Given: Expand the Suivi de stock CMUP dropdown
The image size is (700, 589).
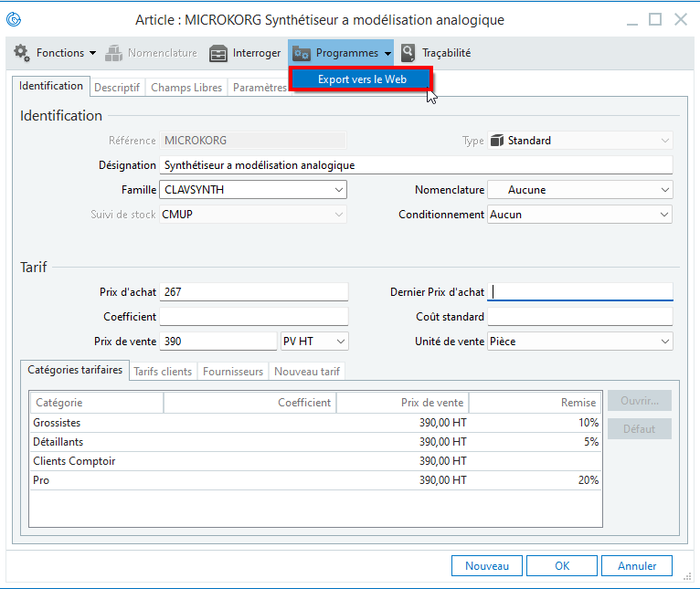Looking at the screenshot, I should pos(339,215).
